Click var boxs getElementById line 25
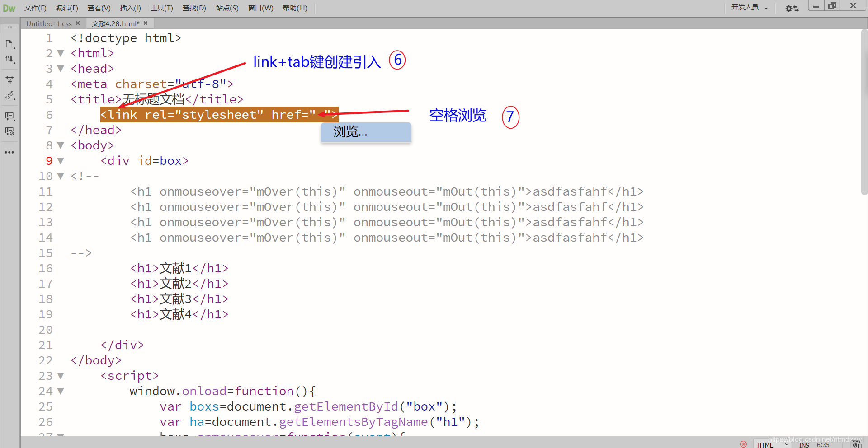Viewport: 868px width, 448px height. pos(308,406)
